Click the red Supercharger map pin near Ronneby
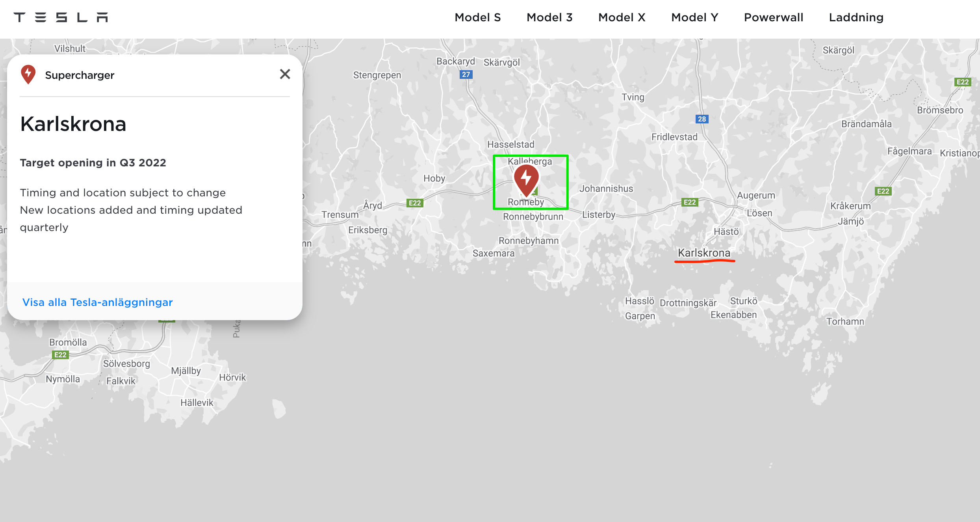 pyautogui.click(x=526, y=181)
